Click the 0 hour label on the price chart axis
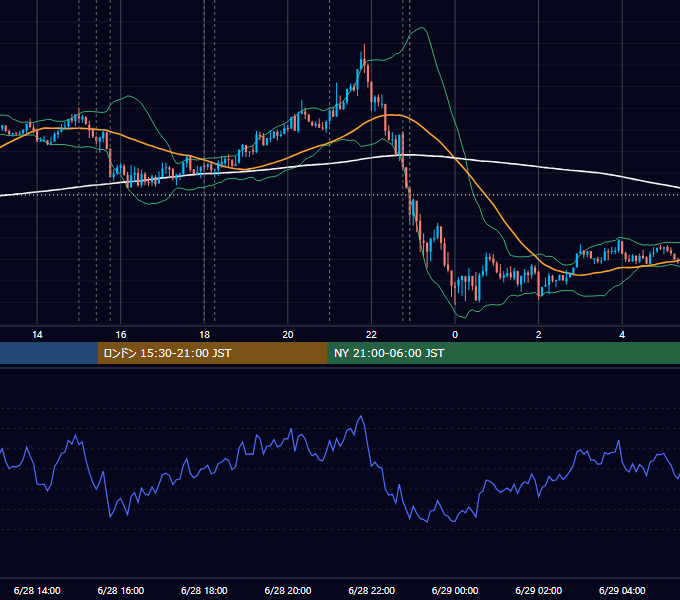This screenshot has width=680, height=600. [455, 335]
